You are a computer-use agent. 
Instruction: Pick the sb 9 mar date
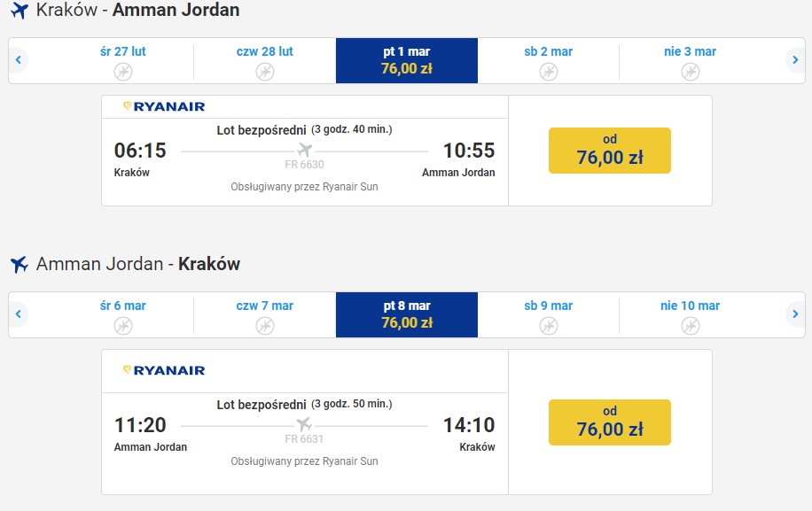click(x=549, y=314)
